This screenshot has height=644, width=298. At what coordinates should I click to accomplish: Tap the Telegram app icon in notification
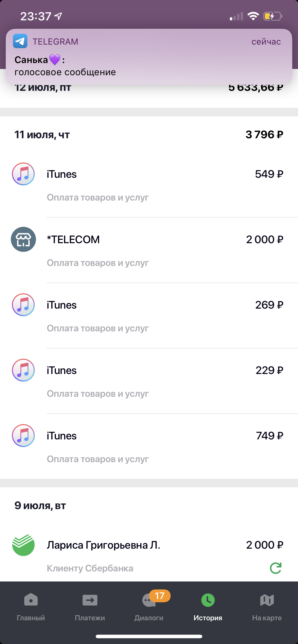(x=20, y=41)
